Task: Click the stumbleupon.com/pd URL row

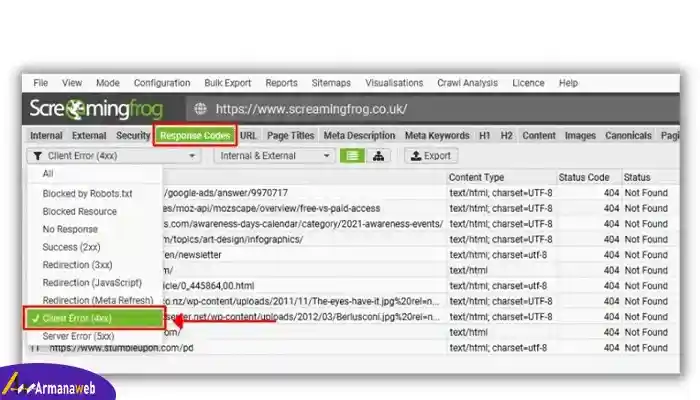Action: click(121, 348)
